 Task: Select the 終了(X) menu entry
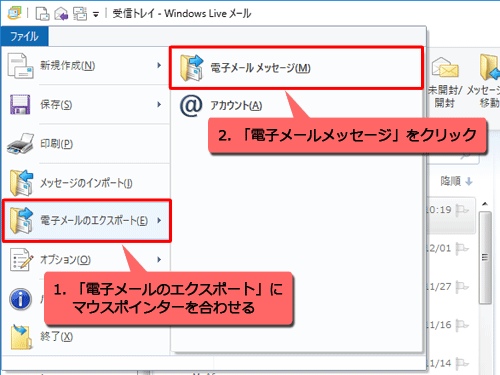(86, 336)
